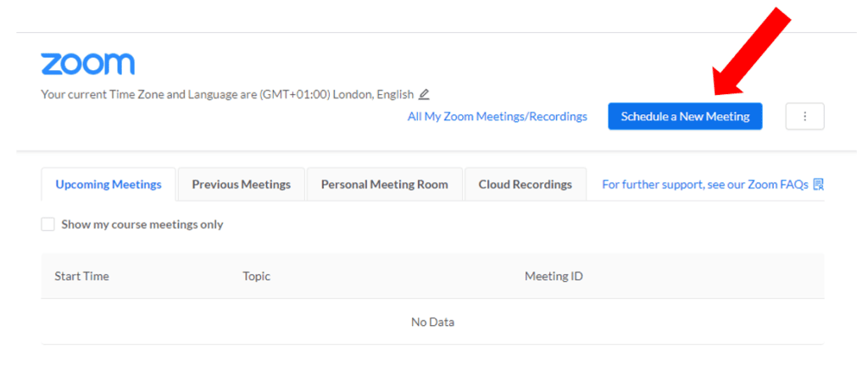Click the Meeting ID column header
Screen dimensions: 868x376
(554, 276)
